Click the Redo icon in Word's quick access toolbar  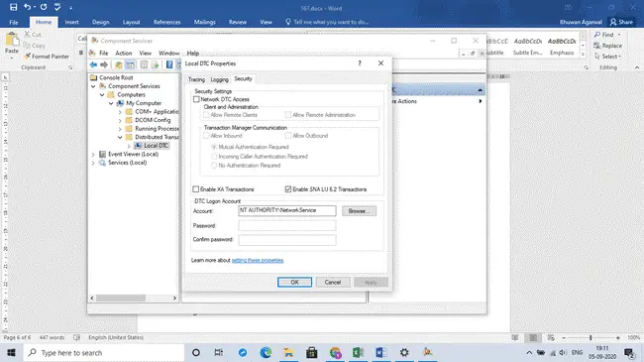click(x=44, y=7)
